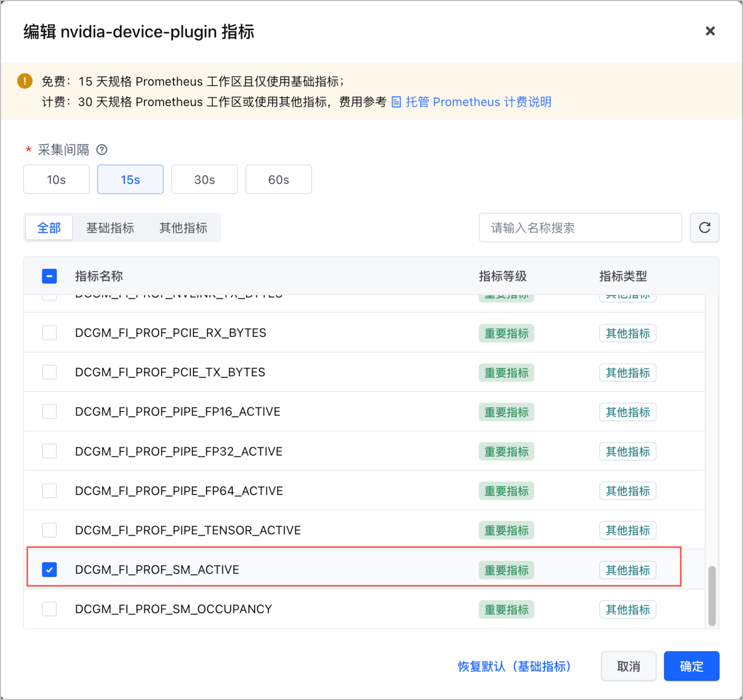This screenshot has width=743, height=700.
Task: Click the 确定 button
Action: (x=691, y=666)
